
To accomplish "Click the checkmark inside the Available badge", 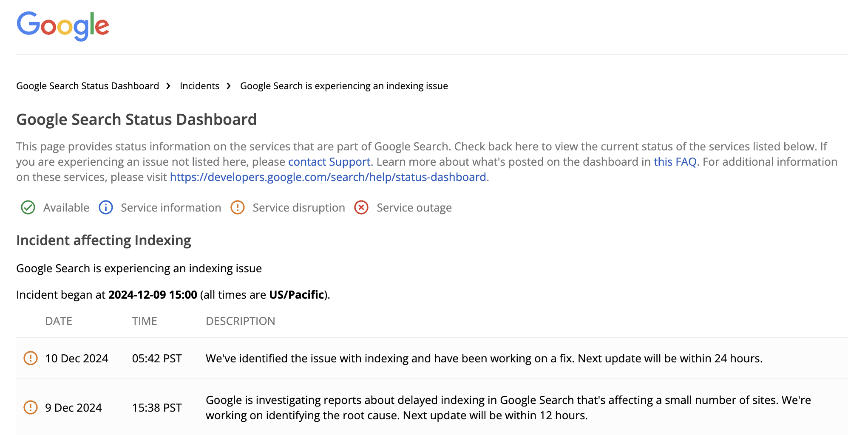I will coord(28,208).
